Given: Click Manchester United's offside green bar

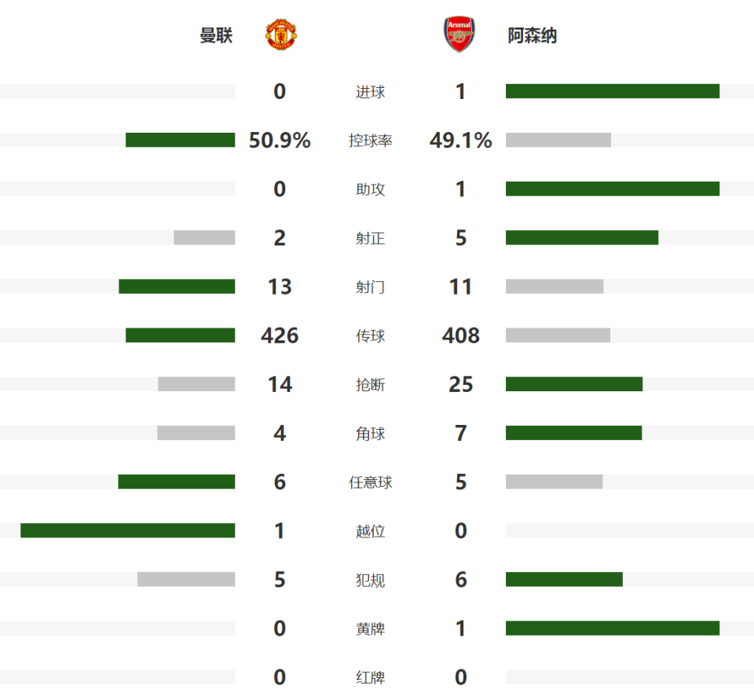Looking at the screenshot, I should tap(127, 530).
